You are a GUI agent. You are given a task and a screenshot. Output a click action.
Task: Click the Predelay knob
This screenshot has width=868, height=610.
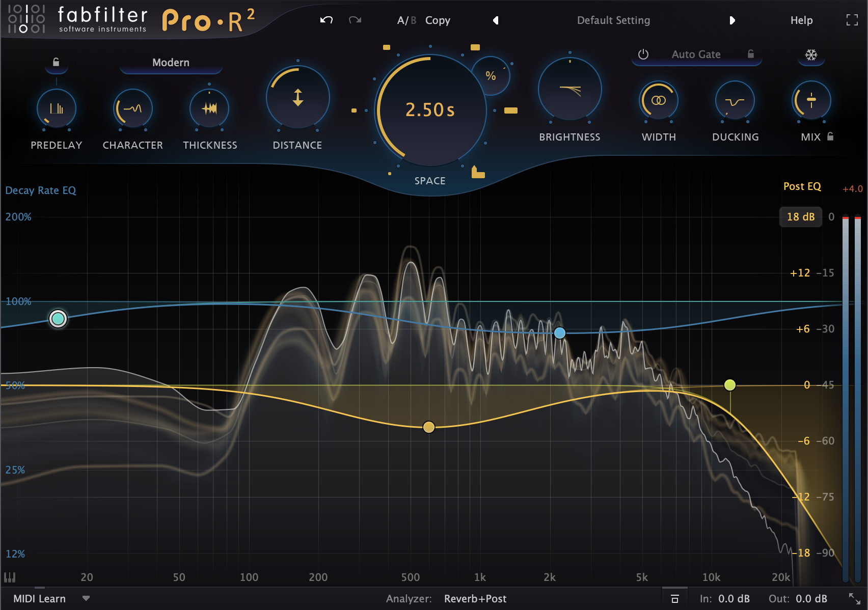[57, 108]
